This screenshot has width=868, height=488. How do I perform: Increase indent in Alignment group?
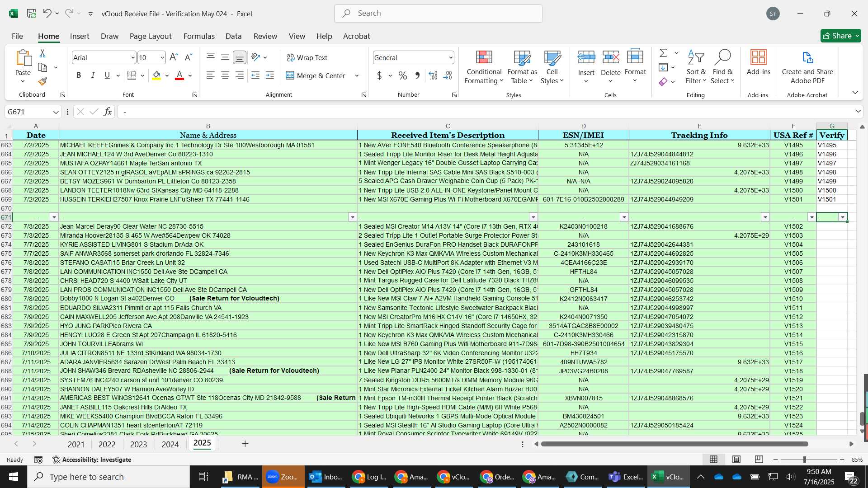click(x=270, y=75)
